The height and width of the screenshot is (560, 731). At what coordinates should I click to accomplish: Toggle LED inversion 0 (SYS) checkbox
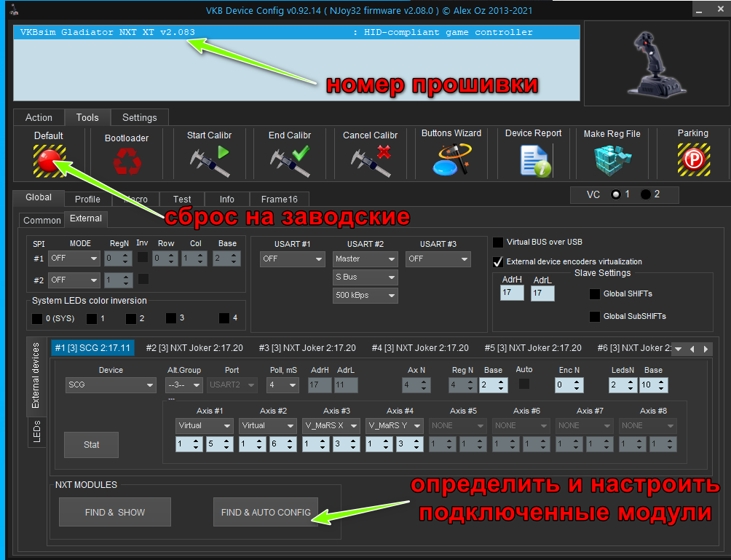(x=37, y=318)
